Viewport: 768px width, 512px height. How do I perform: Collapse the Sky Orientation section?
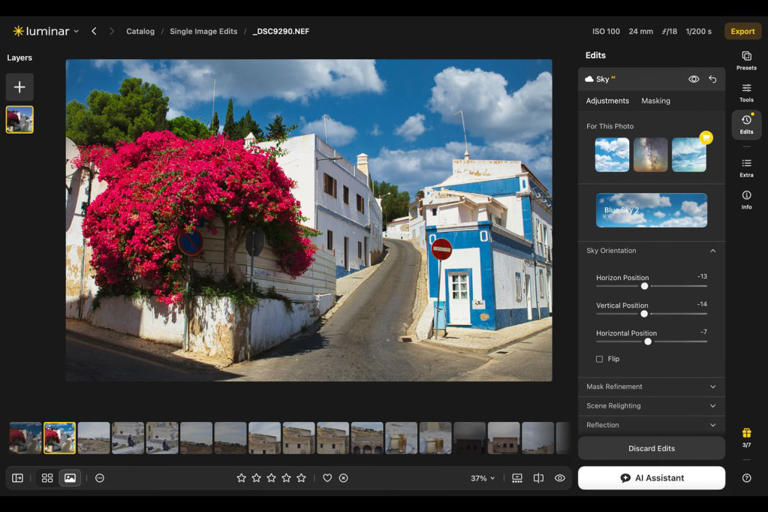pos(713,251)
